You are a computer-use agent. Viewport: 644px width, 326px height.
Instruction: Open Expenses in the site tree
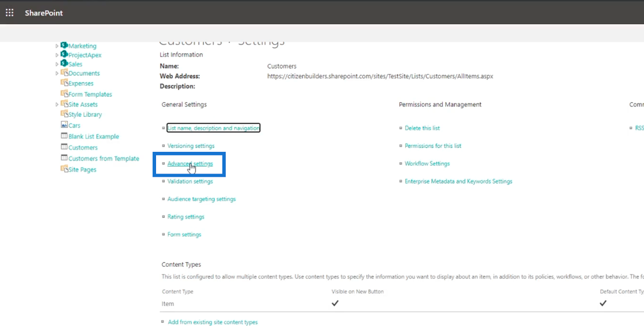[81, 83]
